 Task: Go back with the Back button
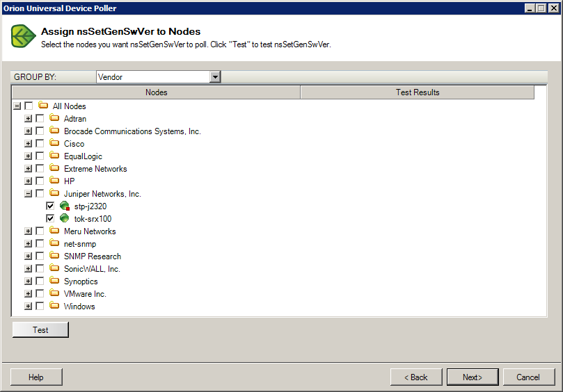pos(415,377)
